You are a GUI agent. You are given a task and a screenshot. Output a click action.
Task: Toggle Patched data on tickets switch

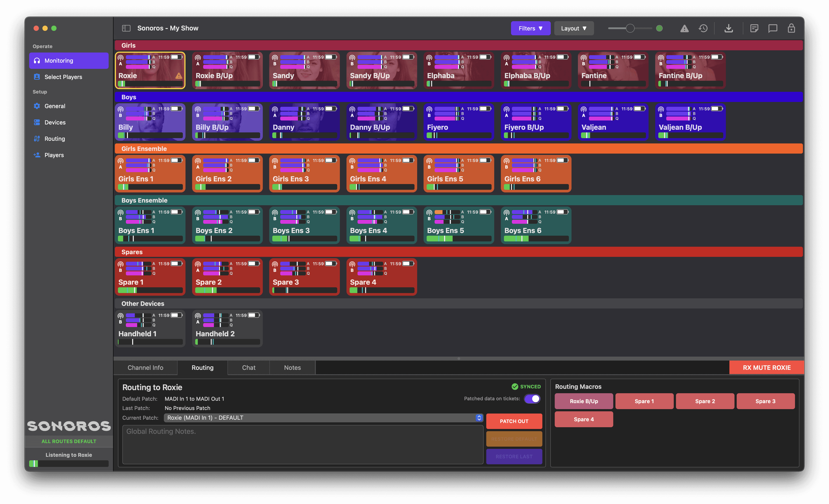point(532,399)
